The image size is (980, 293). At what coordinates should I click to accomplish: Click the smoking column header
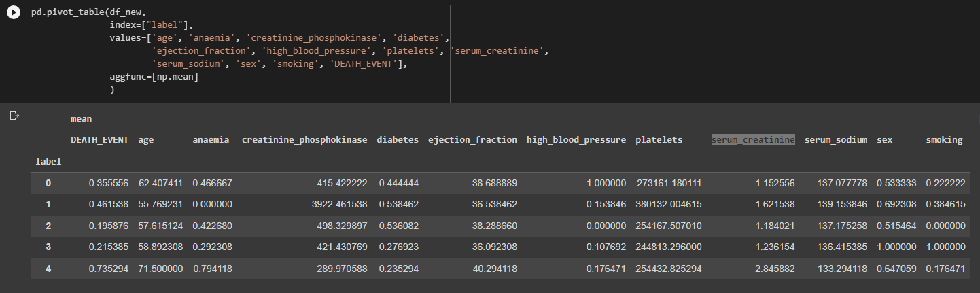click(944, 140)
